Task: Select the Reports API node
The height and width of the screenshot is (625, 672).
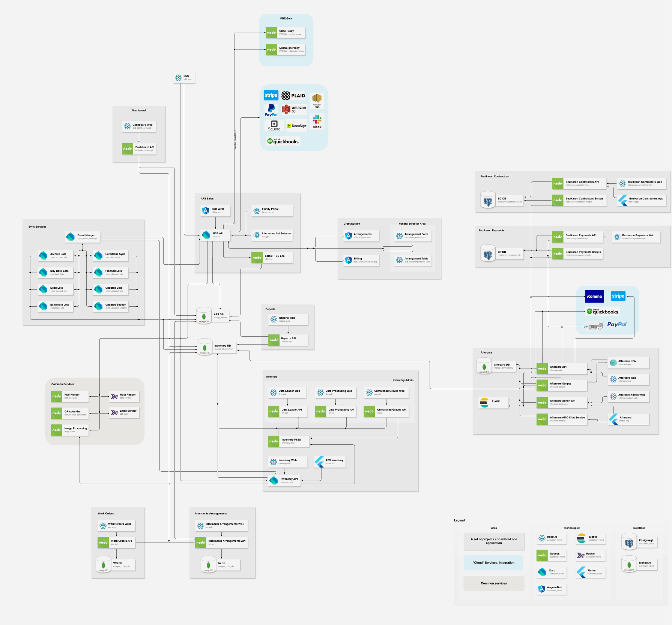Action: [x=288, y=340]
